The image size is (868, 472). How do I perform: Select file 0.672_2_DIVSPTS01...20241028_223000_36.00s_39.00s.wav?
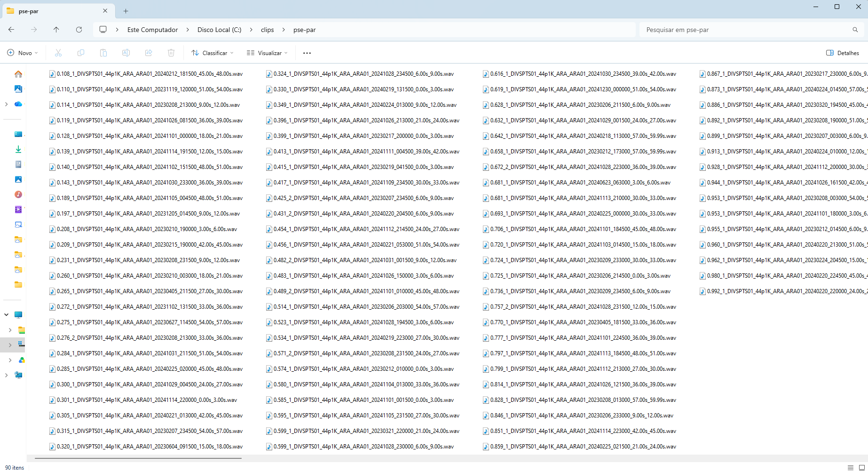579,167
